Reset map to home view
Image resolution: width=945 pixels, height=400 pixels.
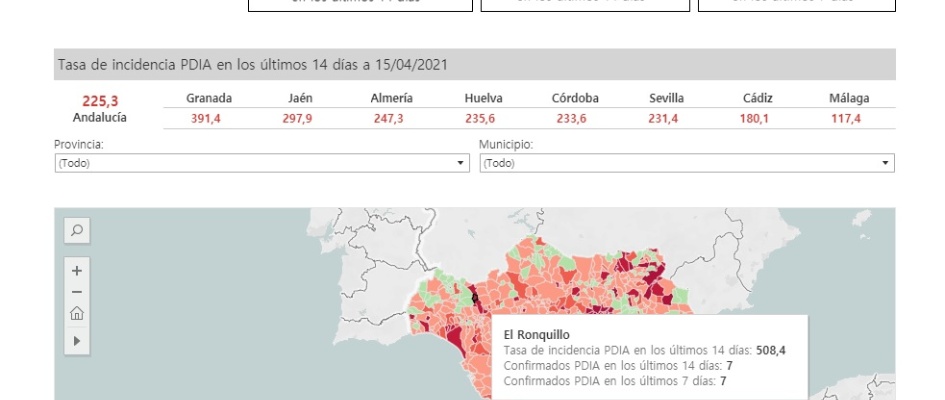[x=77, y=313]
